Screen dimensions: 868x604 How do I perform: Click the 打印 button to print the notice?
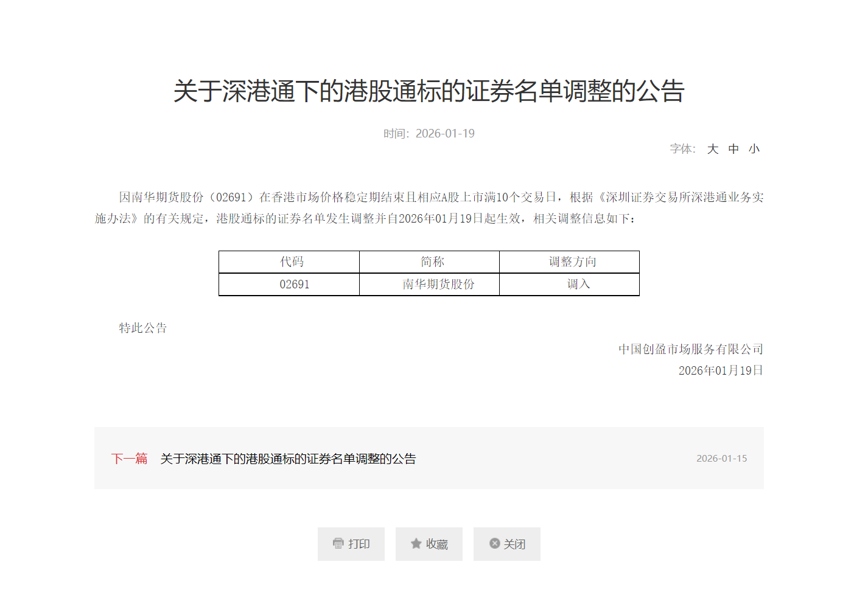351,544
